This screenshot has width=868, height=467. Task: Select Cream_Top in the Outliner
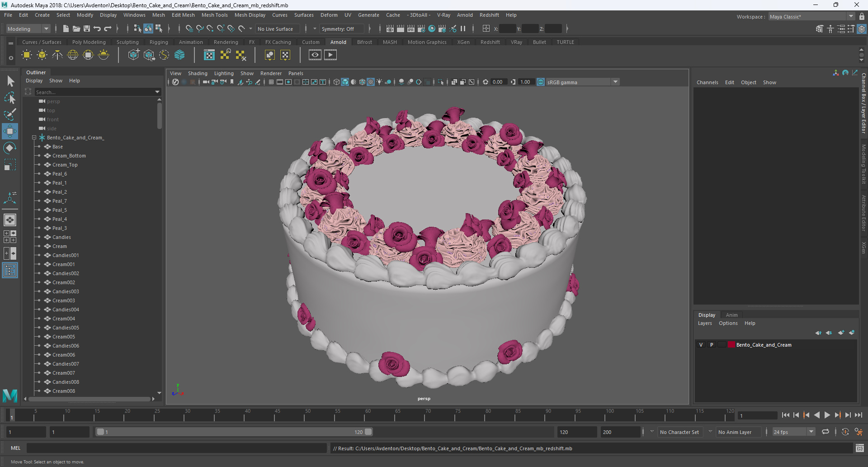tap(65, 165)
